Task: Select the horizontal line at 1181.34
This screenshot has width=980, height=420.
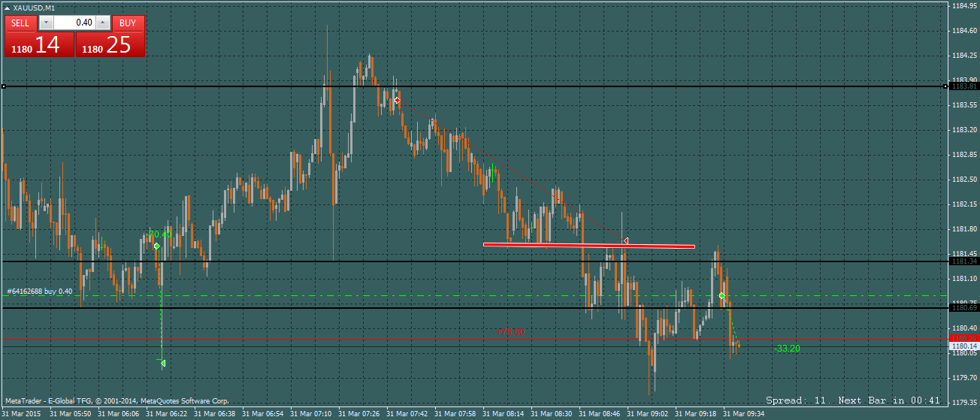Action: pyautogui.click(x=473, y=261)
